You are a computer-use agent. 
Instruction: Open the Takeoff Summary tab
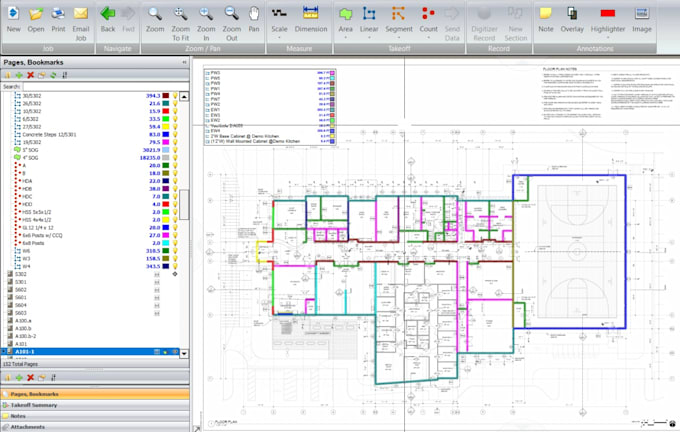(95, 405)
